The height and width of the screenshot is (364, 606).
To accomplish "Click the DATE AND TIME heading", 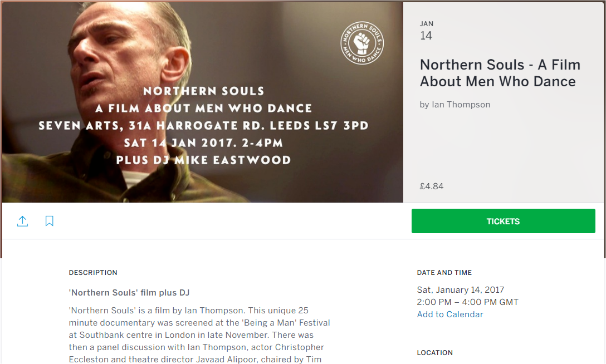I will (x=444, y=273).
